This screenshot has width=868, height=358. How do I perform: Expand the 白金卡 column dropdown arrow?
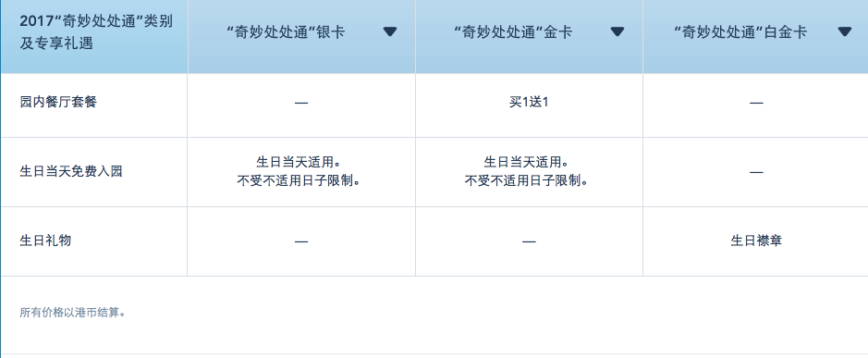point(845,32)
